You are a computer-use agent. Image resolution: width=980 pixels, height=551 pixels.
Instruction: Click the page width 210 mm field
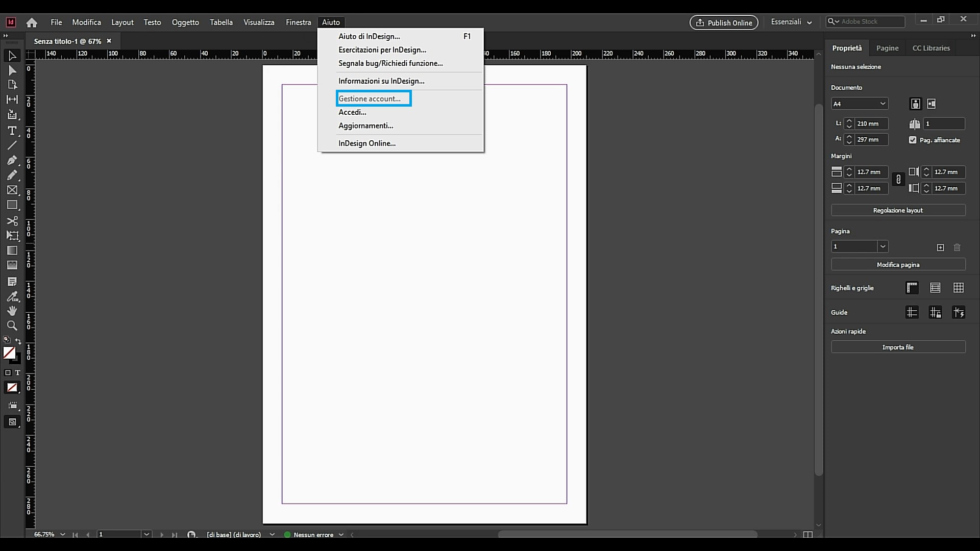pyautogui.click(x=872, y=123)
